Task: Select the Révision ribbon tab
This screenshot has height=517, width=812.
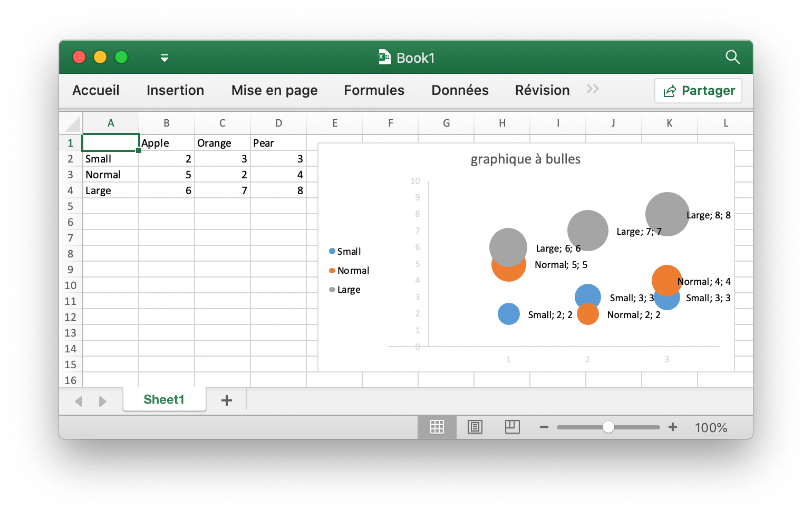Action: coord(542,90)
